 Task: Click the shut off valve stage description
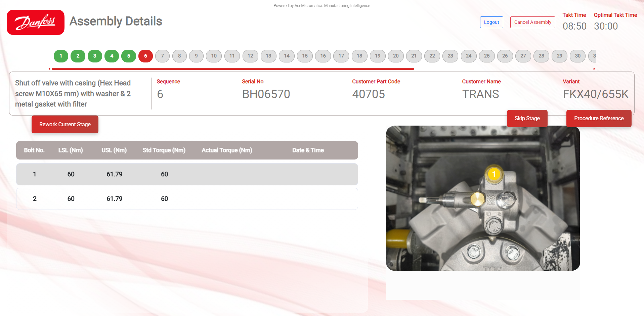click(73, 93)
